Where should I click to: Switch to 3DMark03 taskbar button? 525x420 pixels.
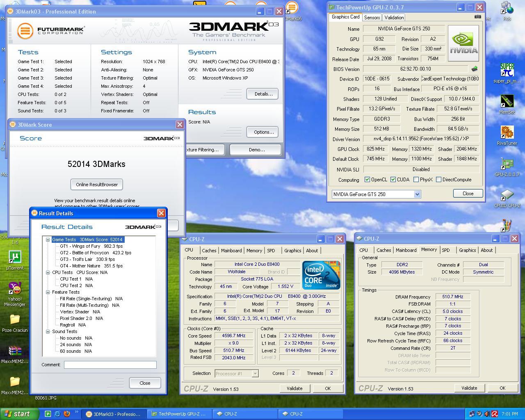tap(114, 414)
